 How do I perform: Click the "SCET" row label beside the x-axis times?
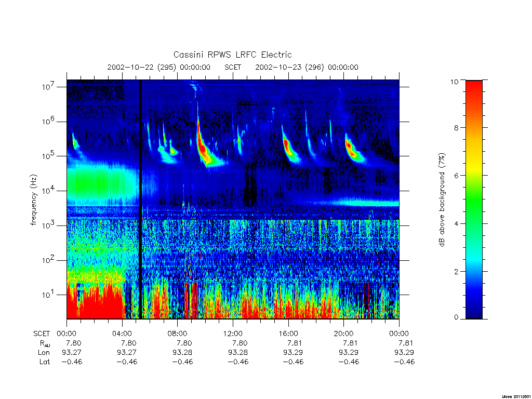click(x=42, y=334)
